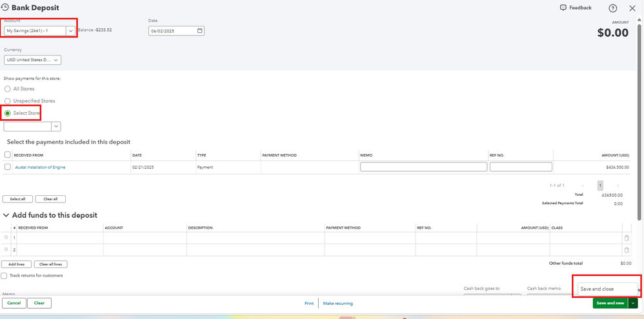644x319 pixels.
Task: Click the payment date 02/21/2025
Action: tap(143, 168)
